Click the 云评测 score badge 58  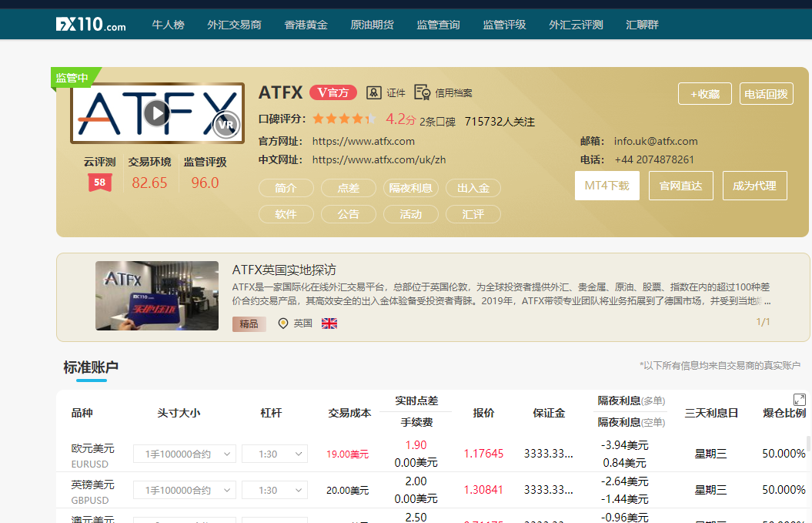[x=100, y=183]
